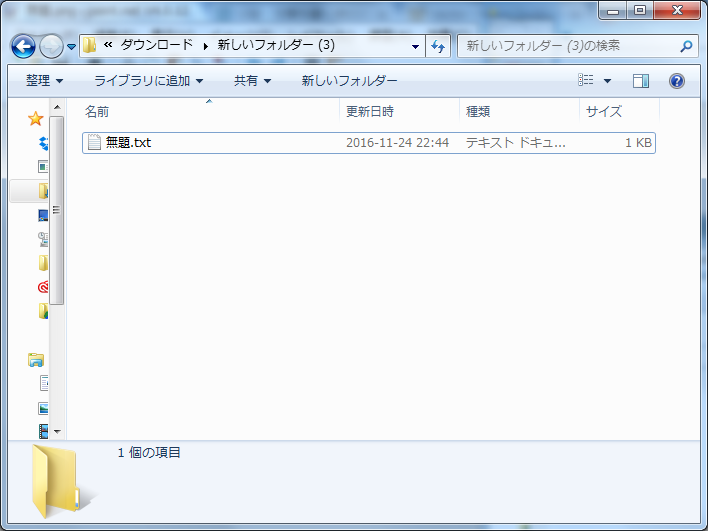Open the ライブラリに追加 menu
The image size is (708, 531).
(x=149, y=81)
